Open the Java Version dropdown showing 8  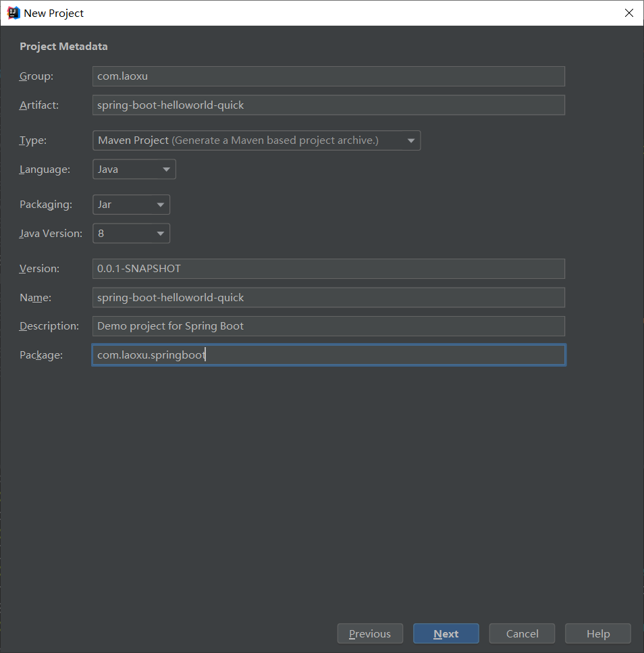131,233
